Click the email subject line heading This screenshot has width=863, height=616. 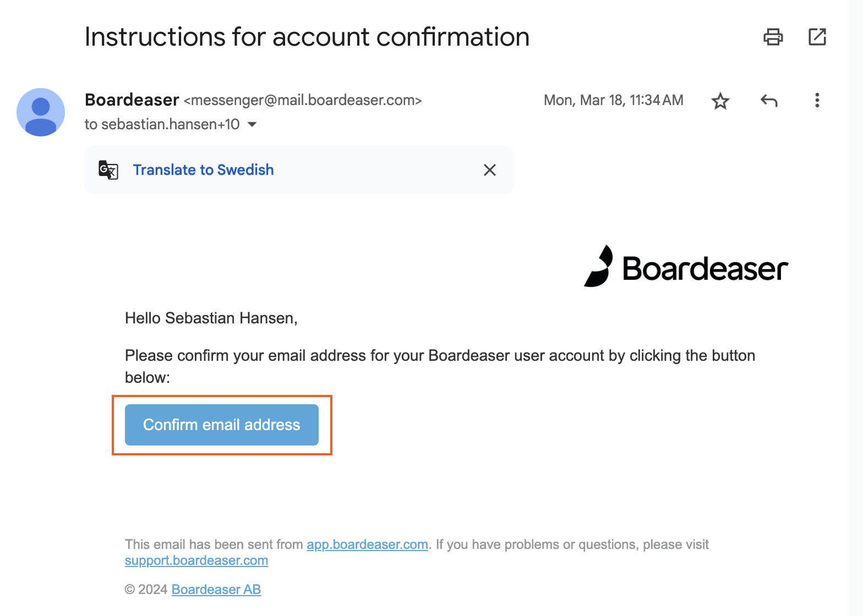click(x=307, y=37)
